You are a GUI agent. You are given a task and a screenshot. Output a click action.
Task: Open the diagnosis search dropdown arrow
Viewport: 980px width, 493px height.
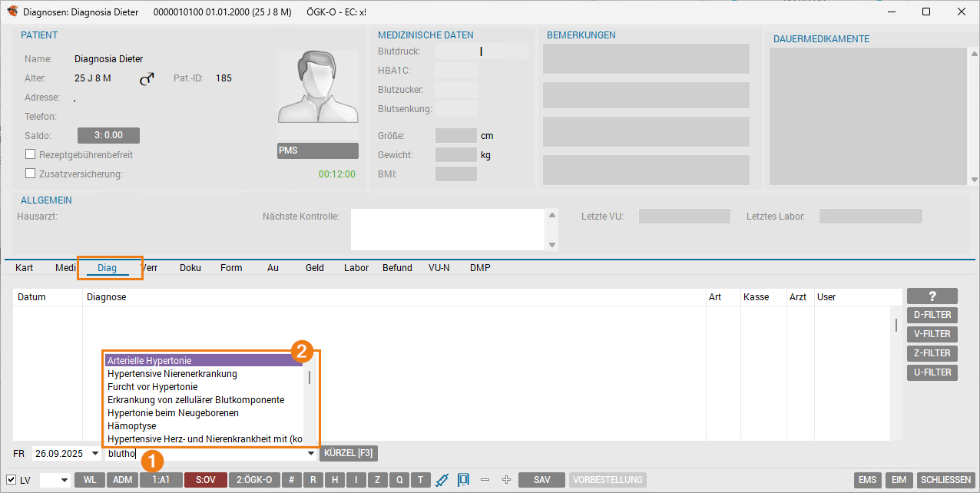click(x=310, y=454)
